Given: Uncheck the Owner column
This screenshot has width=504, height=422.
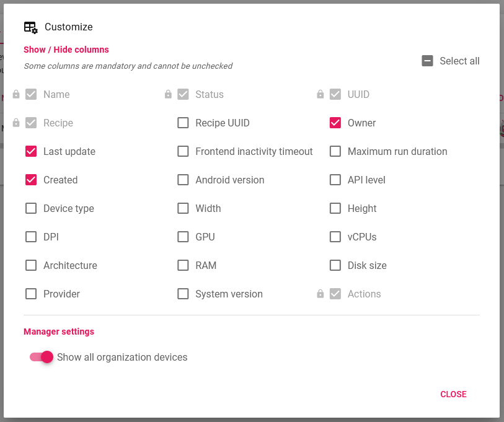Looking at the screenshot, I should (335, 123).
